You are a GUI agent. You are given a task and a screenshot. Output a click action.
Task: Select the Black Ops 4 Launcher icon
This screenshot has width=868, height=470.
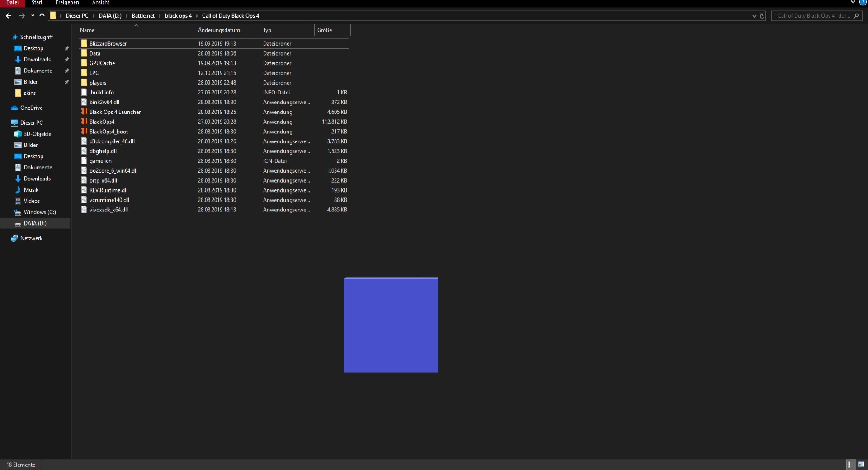coord(84,112)
